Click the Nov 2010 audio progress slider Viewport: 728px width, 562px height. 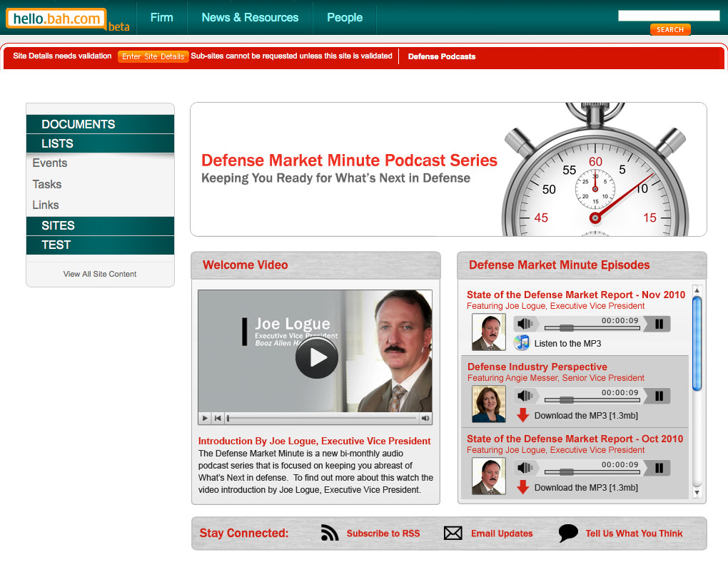(592, 327)
